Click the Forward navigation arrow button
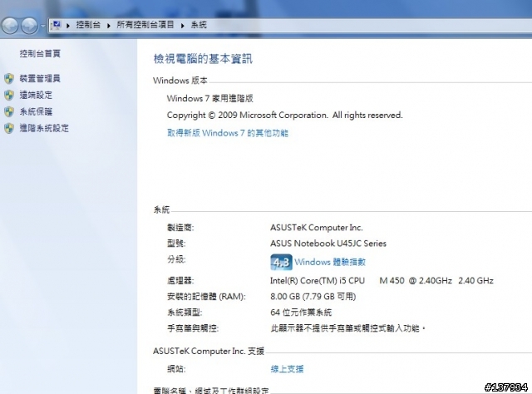The image size is (532, 394). click(30, 26)
